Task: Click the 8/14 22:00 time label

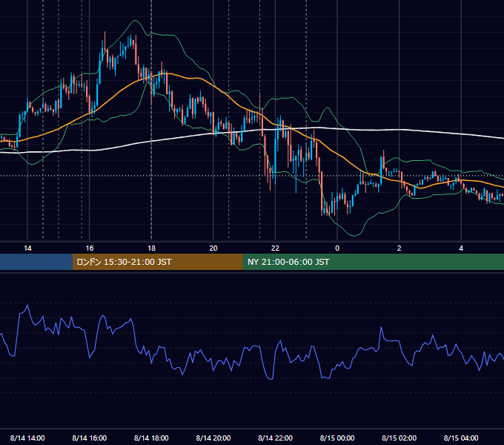Action: pos(275,438)
